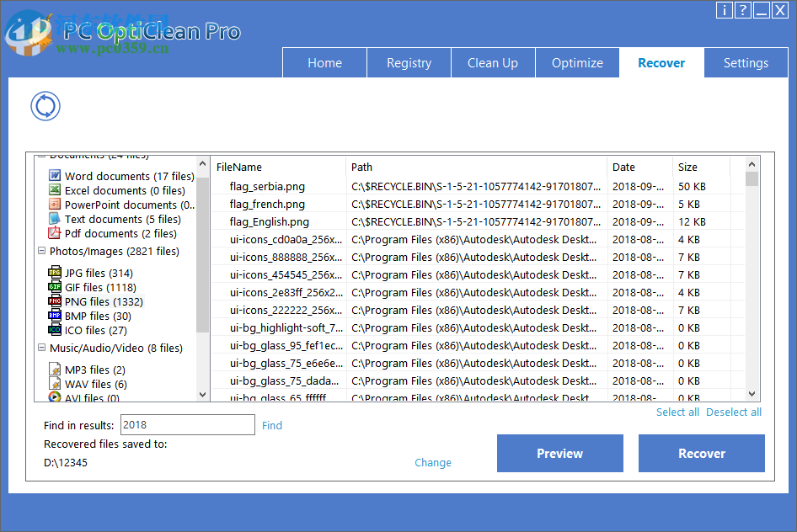Click file list scrollbar down arrow
The width and height of the screenshot is (797, 532).
(752, 394)
